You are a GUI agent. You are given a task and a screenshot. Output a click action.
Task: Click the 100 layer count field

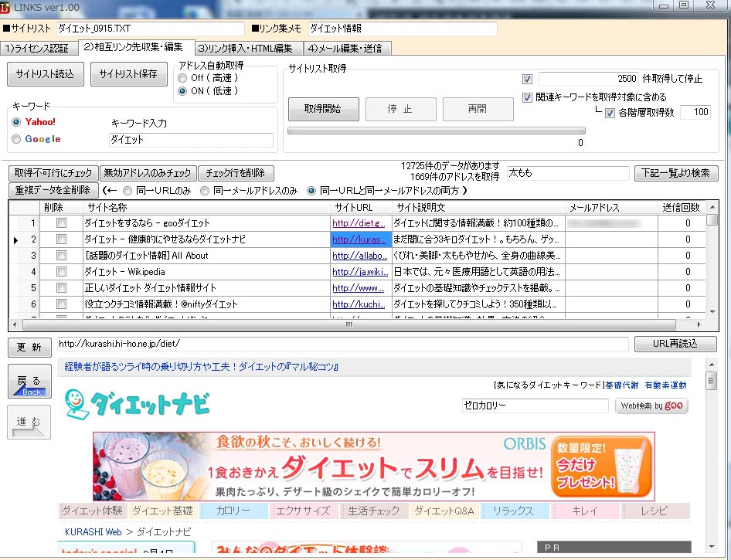pos(695,112)
